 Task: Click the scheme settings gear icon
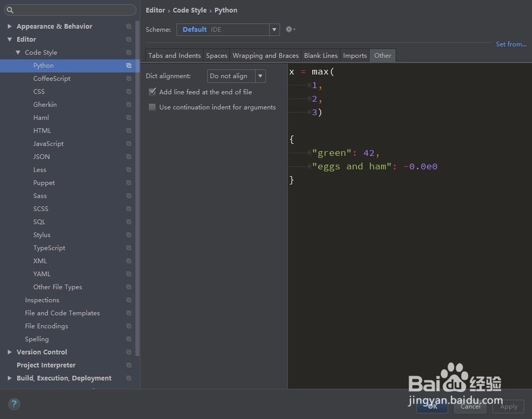[x=290, y=29]
